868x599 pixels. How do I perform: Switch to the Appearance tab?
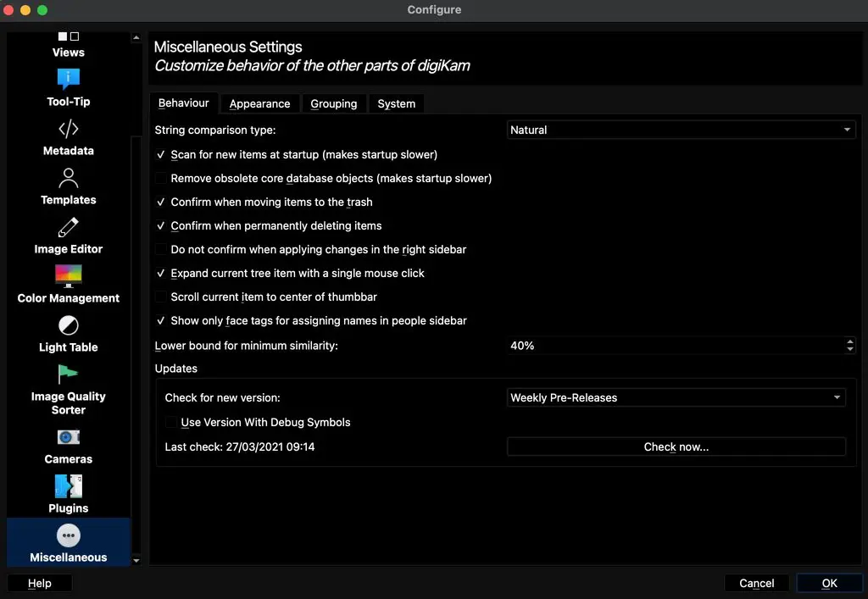259,103
